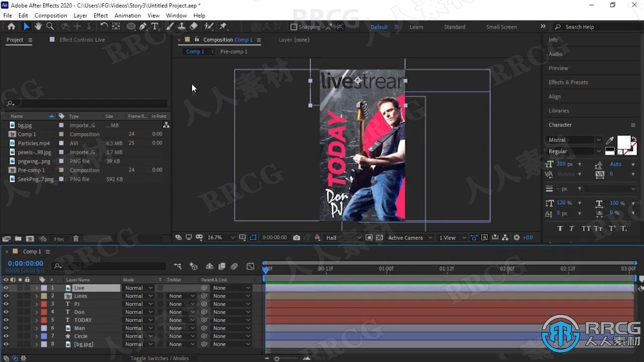Hide the TODAY text layer

(6, 320)
